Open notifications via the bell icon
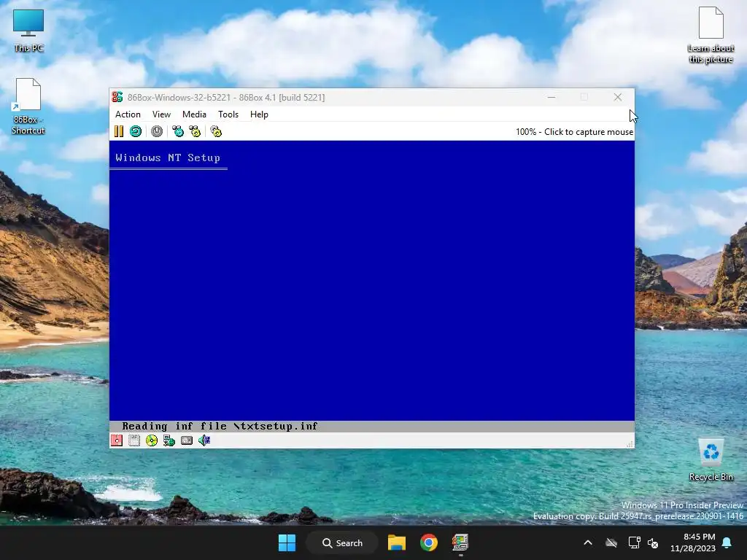Screen dimensions: 747x560 click(727, 542)
